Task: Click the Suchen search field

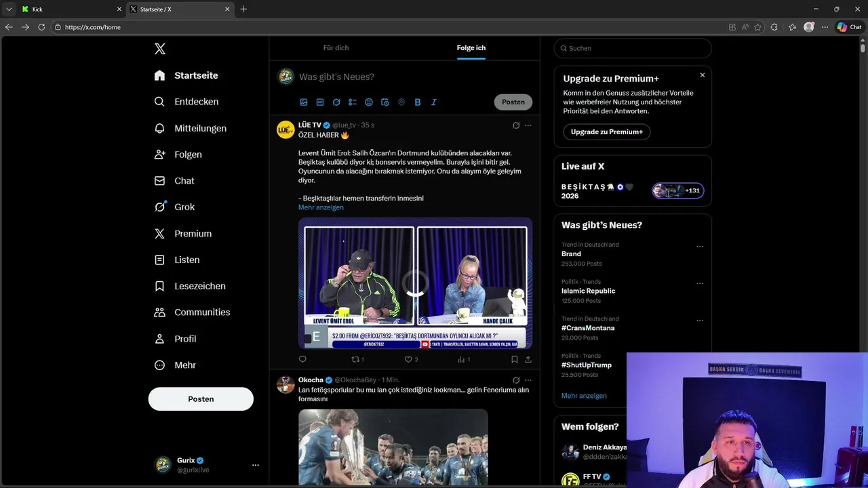Action: 633,48
